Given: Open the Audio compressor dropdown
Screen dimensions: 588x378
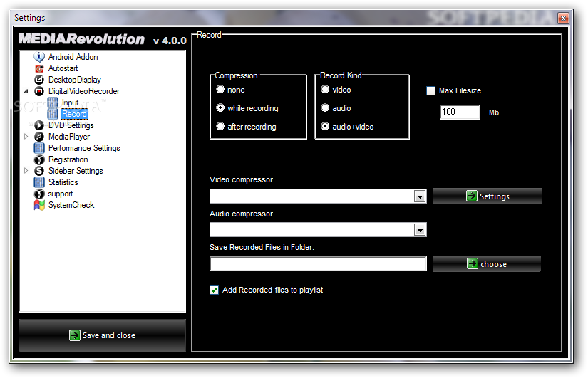Looking at the screenshot, I should click(420, 230).
